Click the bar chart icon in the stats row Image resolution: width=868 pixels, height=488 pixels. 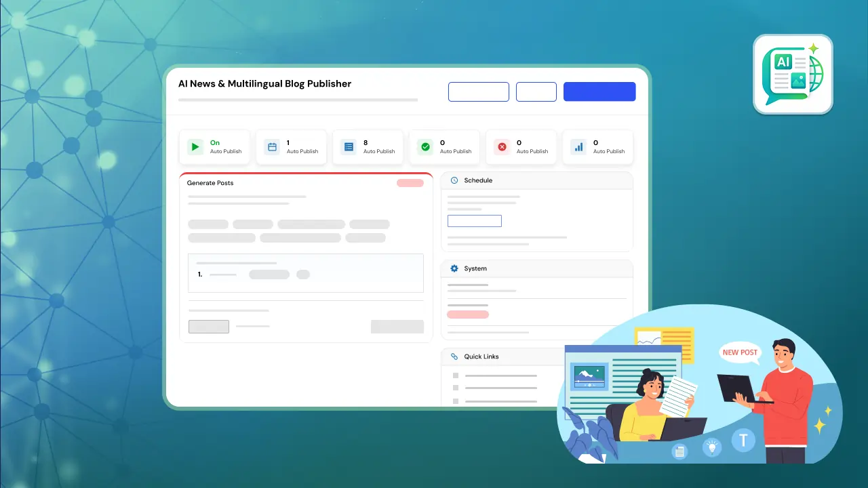tap(578, 146)
